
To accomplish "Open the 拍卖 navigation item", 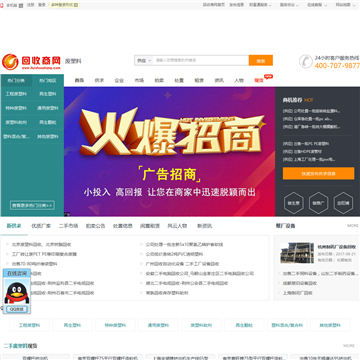I will [x=159, y=80].
